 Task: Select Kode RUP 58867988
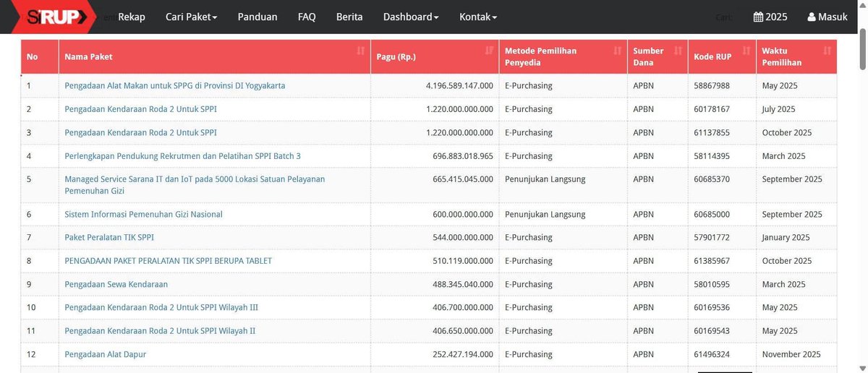tap(712, 85)
